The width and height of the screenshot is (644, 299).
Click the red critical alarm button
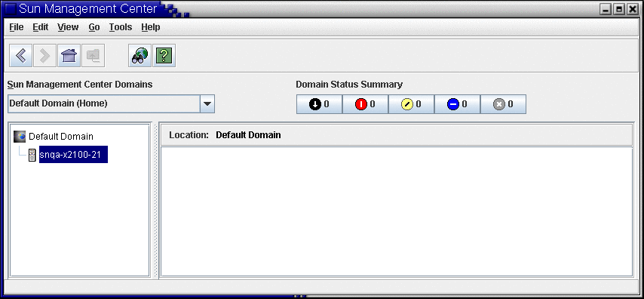(x=365, y=104)
